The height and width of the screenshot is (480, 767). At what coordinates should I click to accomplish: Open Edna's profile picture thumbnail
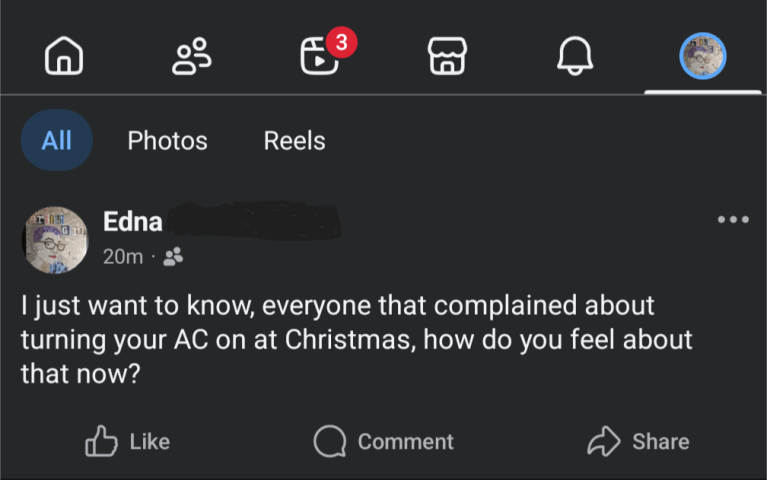point(55,240)
